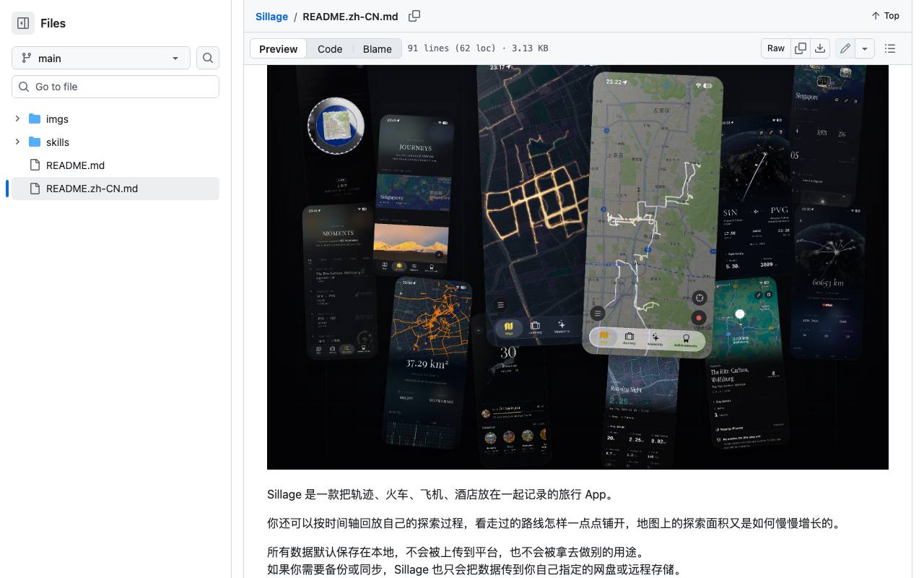This screenshot has height=578, width=924.
Task: Switch to the Blame tab
Action: [x=377, y=48]
